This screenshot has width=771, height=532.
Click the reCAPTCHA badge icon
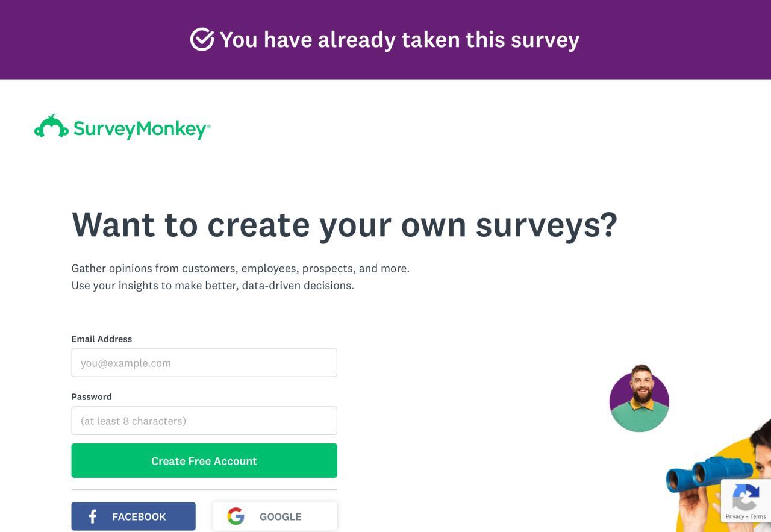745,497
